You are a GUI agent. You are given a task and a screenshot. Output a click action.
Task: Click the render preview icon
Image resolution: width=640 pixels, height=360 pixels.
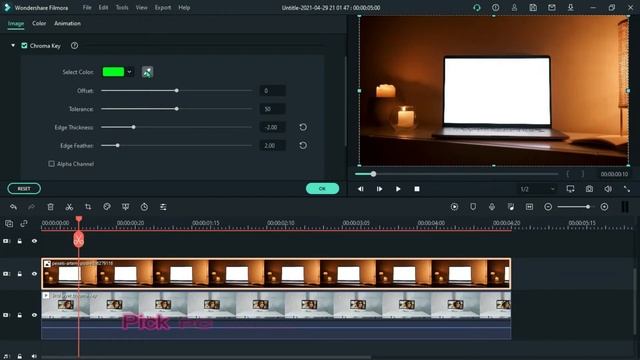tap(454, 207)
